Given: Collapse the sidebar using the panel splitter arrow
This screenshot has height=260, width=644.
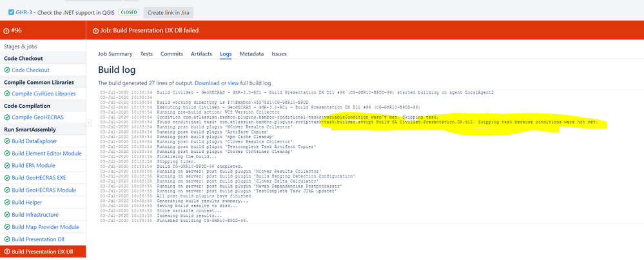Looking at the screenshot, I should (x=89, y=123).
